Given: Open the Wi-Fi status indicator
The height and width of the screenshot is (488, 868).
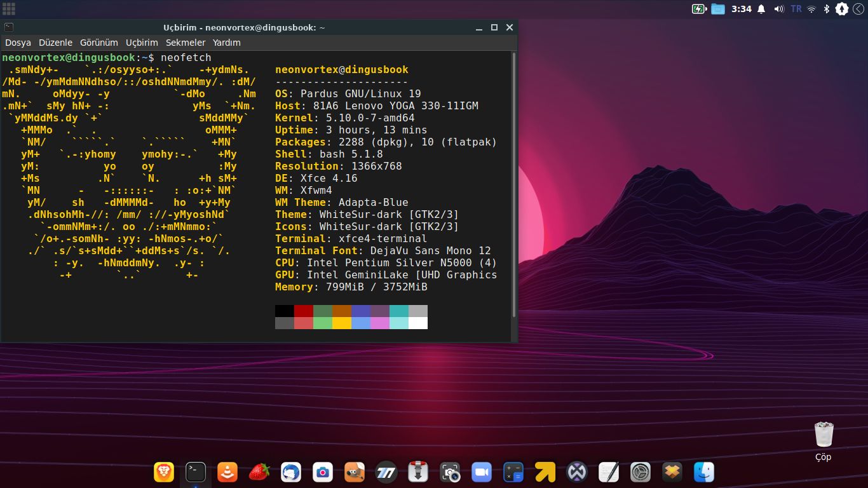Looking at the screenshot, I should pyautogui.click(x=811, y=9).
